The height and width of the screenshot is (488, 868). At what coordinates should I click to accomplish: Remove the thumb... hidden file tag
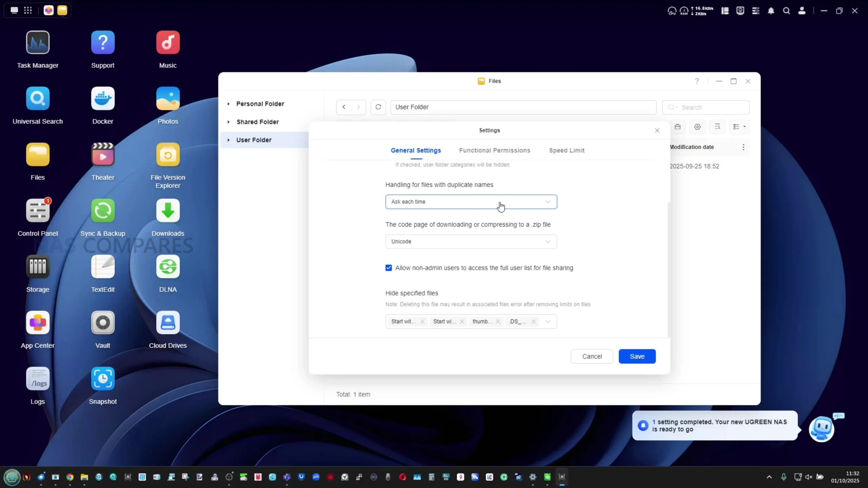click(x=498, y=322)
